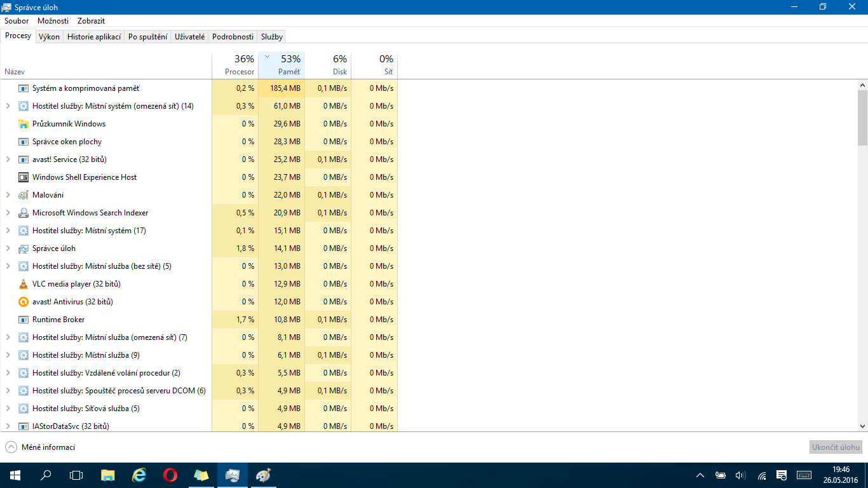Screen dimensions: 868x488
Task: Click the IAStorDataSvc process icon
Action: pyautogui.click(x=24, y=426)
